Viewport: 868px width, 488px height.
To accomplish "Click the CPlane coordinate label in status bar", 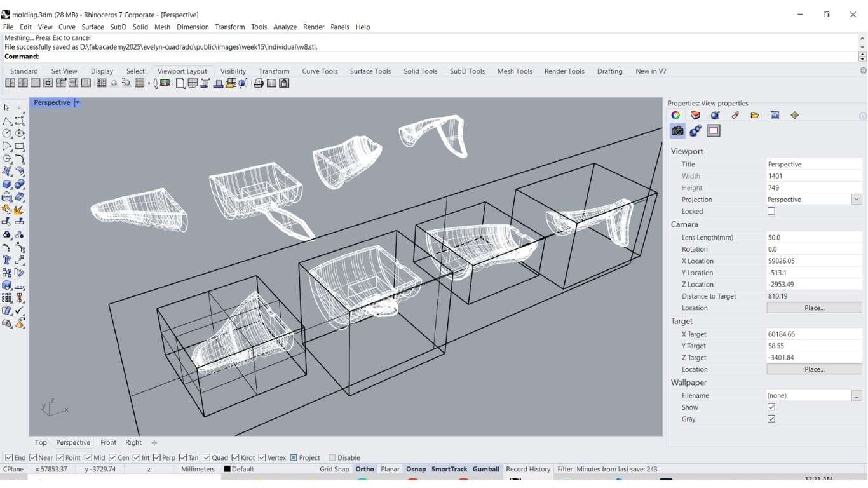I will (x=14, y=469).
